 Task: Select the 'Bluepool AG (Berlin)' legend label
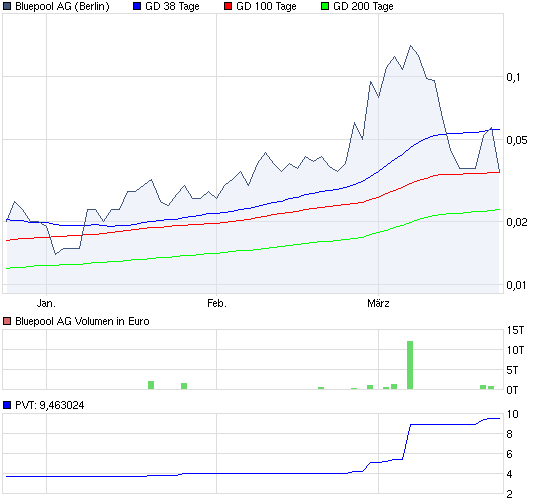[x=62, y=6]
